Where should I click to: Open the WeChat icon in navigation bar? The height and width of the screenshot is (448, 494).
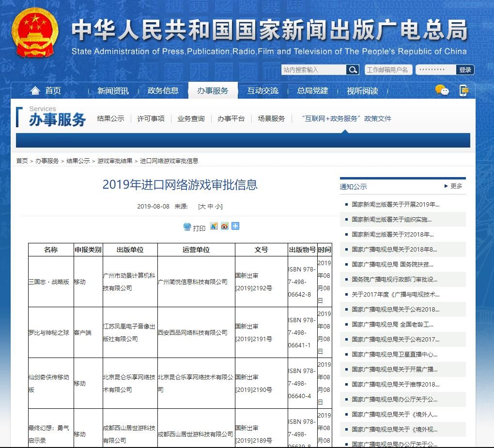[442, 90]
